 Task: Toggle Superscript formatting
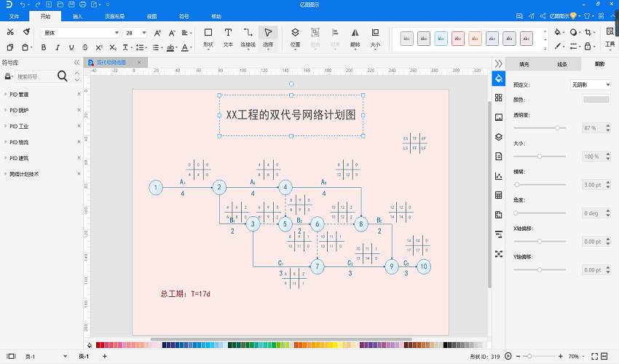[x=99, y=47]
